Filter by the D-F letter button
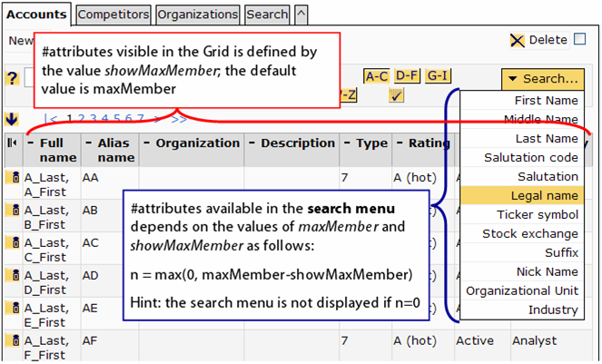Image resolution: width=602 pixels, height=364 pixels. point(407,75)
